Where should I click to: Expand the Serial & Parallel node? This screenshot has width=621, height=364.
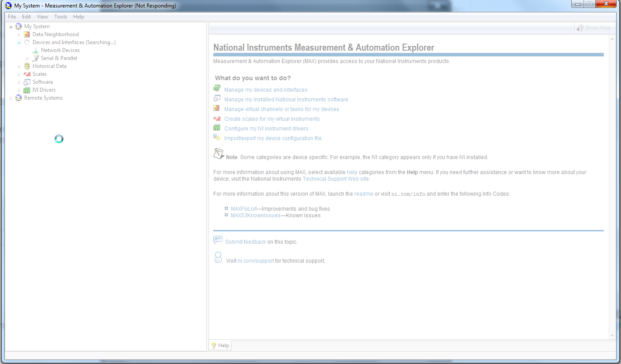27,58
